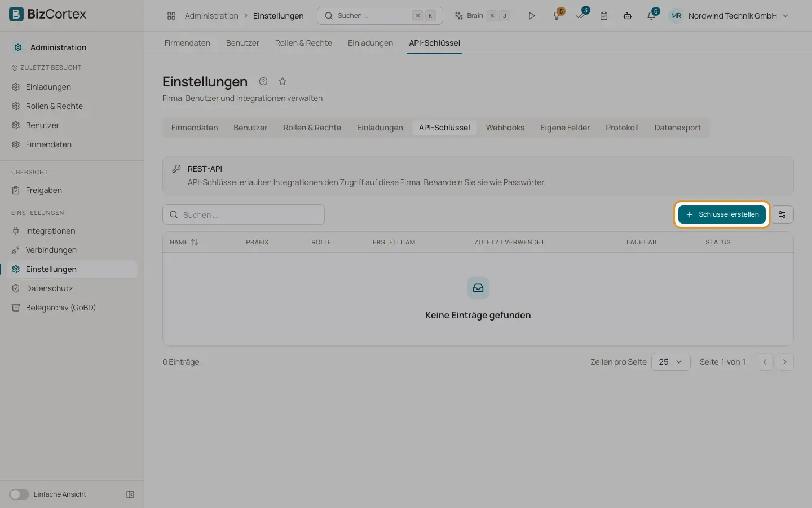Click the ROLLE column header
This screenshot has width=812, height=508.
321,242
